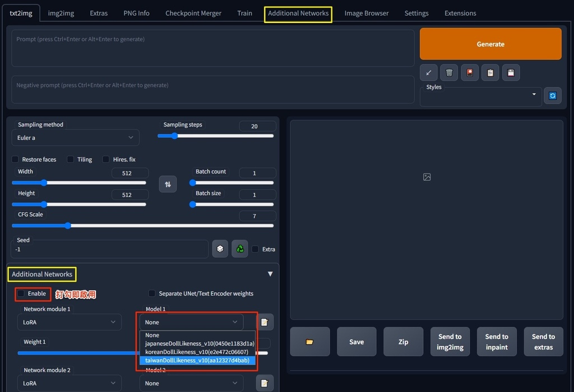Click the arrow icon to read last parameters
This screenshot has width=574, height=392.
[429, 72]
